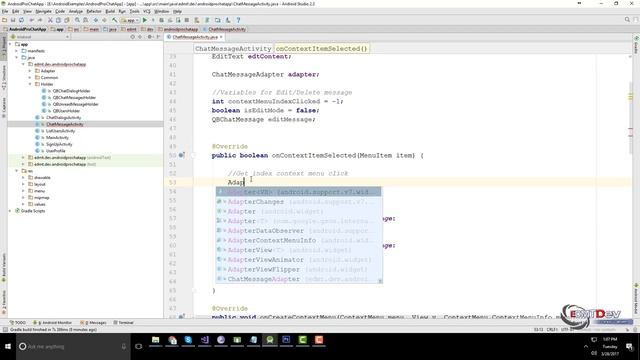Expand the Adapter package node
The height and width of the screenshot is (360, 640).
[30, 71]
